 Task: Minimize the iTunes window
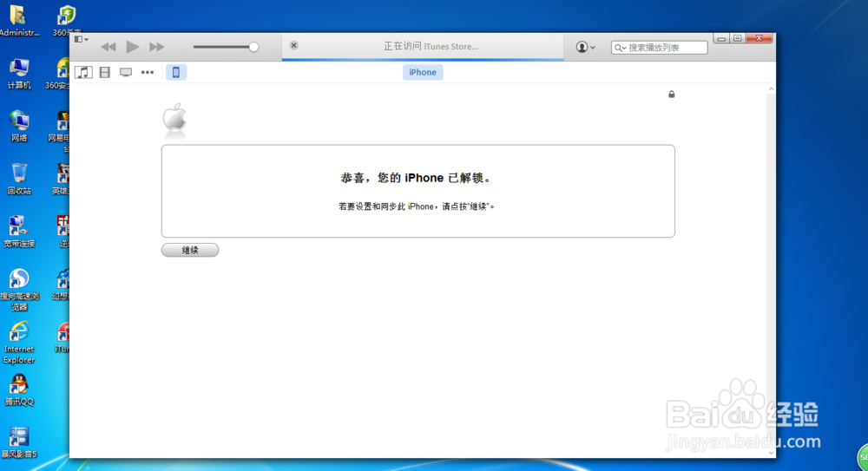(720, 38)
